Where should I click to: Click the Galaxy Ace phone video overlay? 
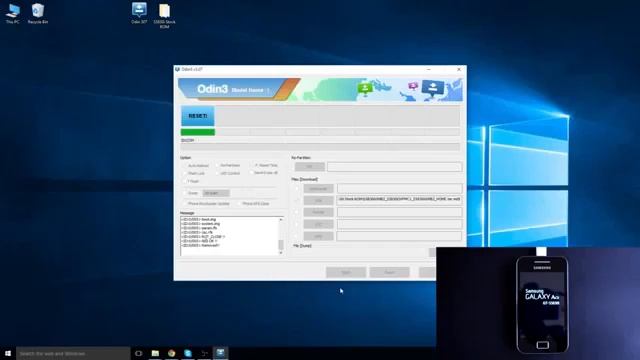(538, 303)
